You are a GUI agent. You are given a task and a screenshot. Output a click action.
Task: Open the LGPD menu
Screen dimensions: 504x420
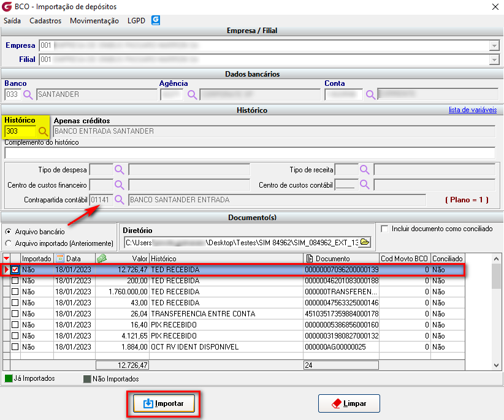point(136,21)
